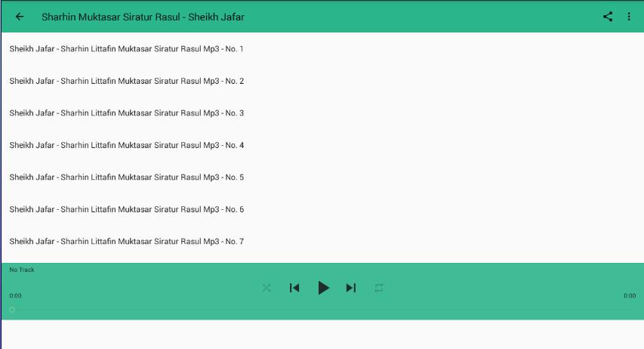Screen dimensions: 644x349
Task: Skip to the previous track
Action: [x=294, y=288]
